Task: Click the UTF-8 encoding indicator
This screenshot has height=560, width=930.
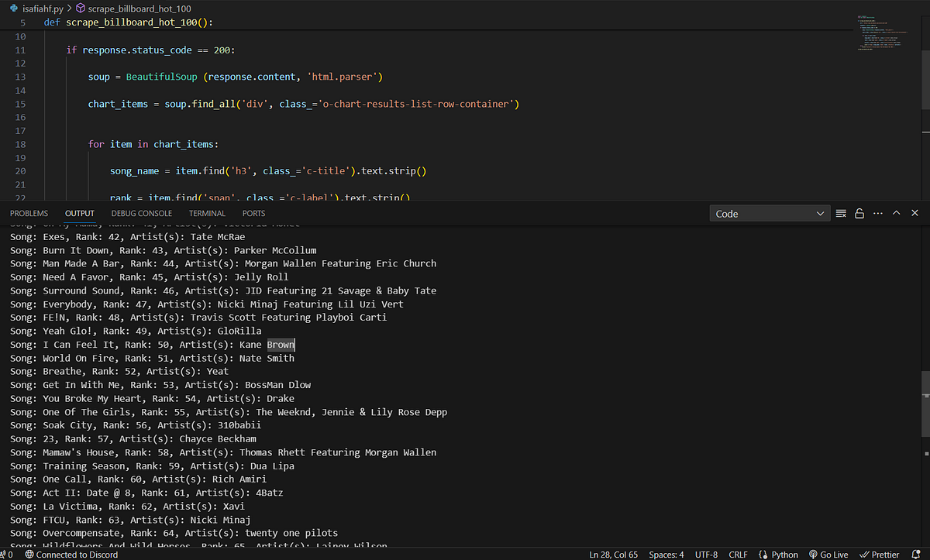Action: click(706, 555)
